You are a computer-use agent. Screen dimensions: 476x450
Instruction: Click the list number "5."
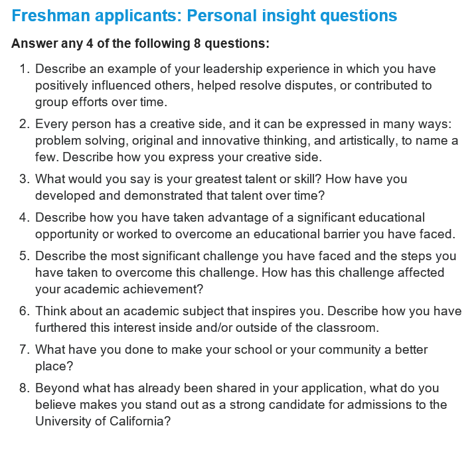pyautogui.click(x=25, y=256)
